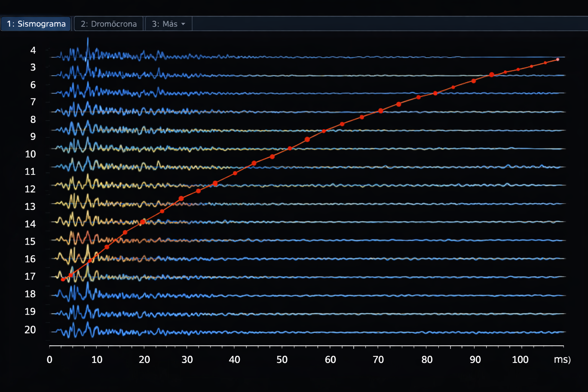Image resolution: width=588 pixels, height=392 pixels.
Task: Click the 0 value on the time axis
Action: coord(49,360)
